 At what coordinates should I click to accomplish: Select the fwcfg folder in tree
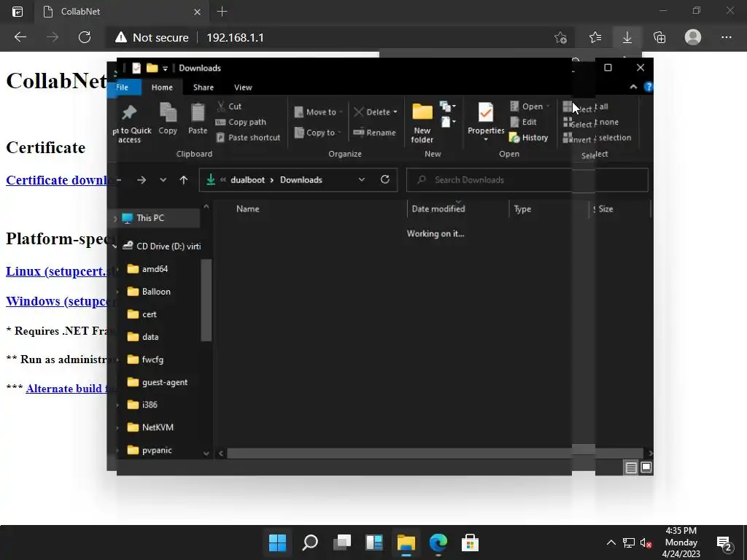(145, 359)
